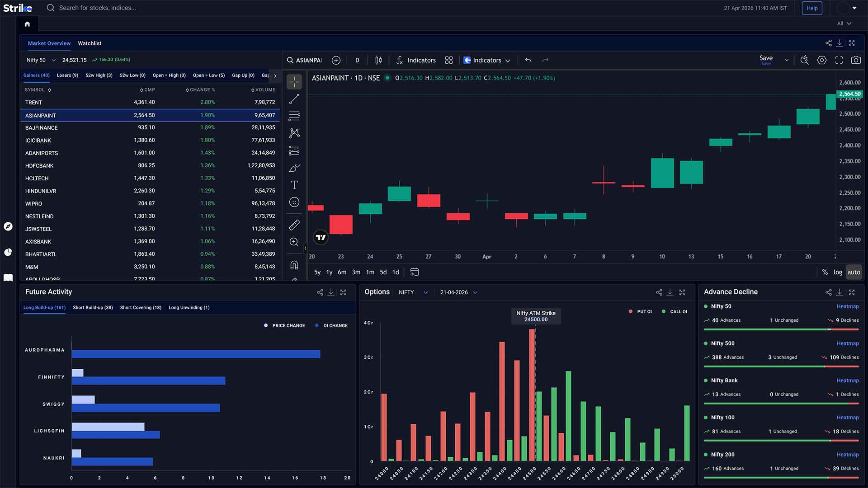Show more gainers filter tabs with arrow
The width and height of the screenshot is (868, 488).
(275, 75)
